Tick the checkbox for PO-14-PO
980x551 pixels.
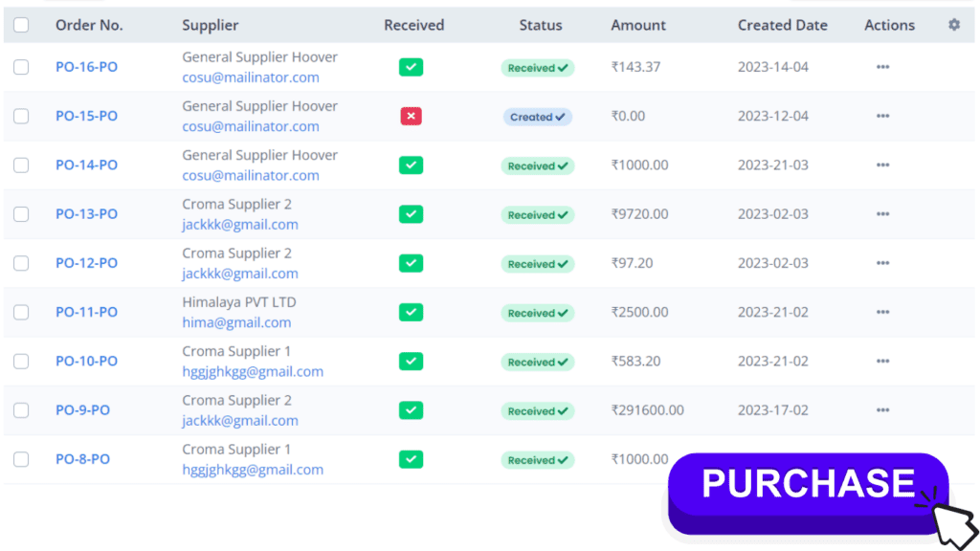click(21, 165)
